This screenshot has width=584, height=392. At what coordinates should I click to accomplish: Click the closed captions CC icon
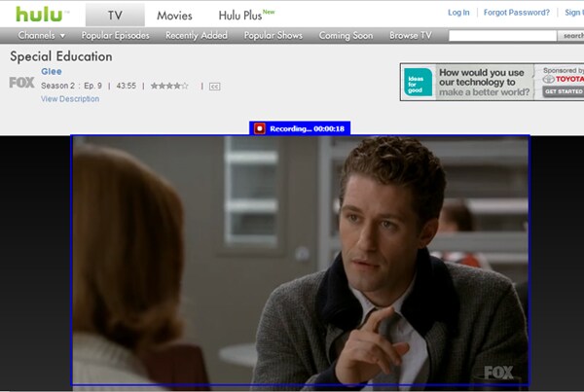[214, 87]
